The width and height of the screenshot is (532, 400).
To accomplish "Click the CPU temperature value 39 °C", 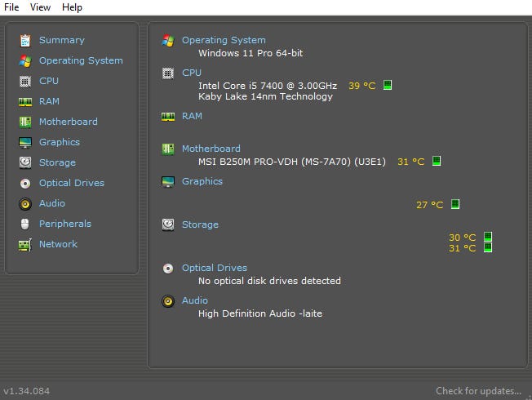I will click(362, 86).
